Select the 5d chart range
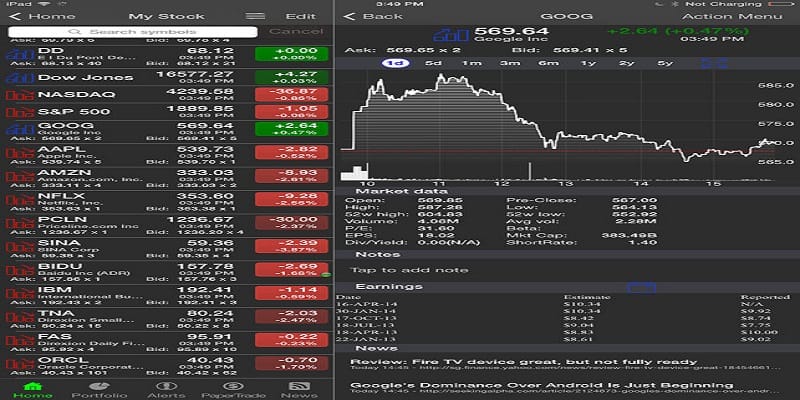The image size is (800, 400). click(x=433, y=63)
